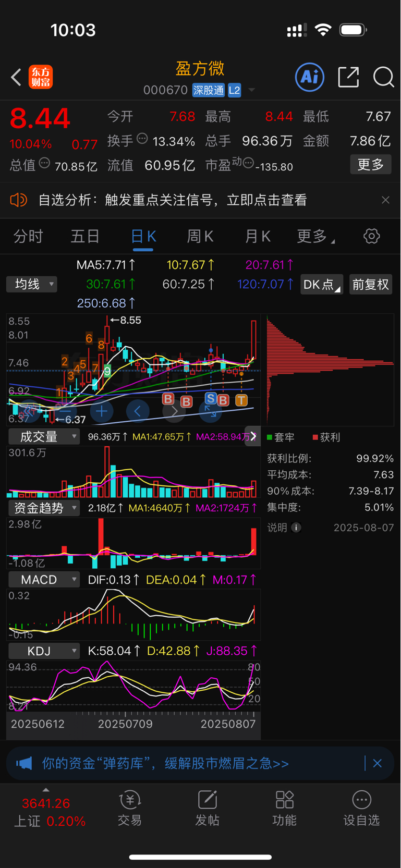Open the 成交量 indicator dropdown
The height and width of the screenshot is (868, 401).
(x=44, y=436)
